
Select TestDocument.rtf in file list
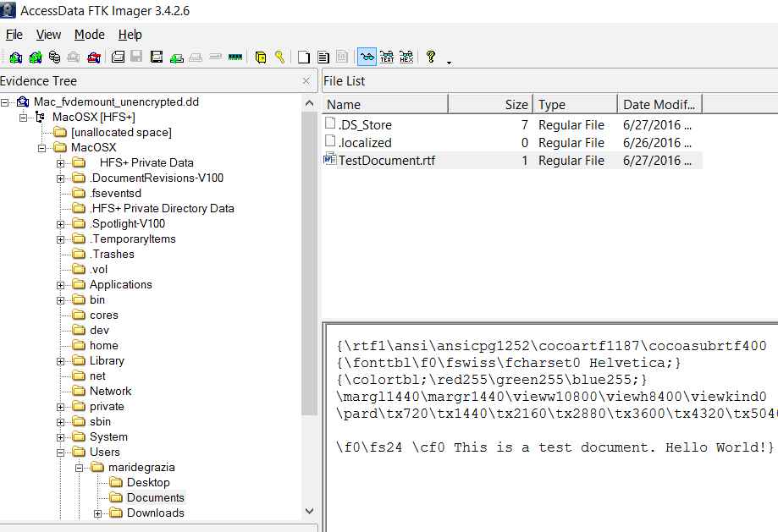pos(387,161)
